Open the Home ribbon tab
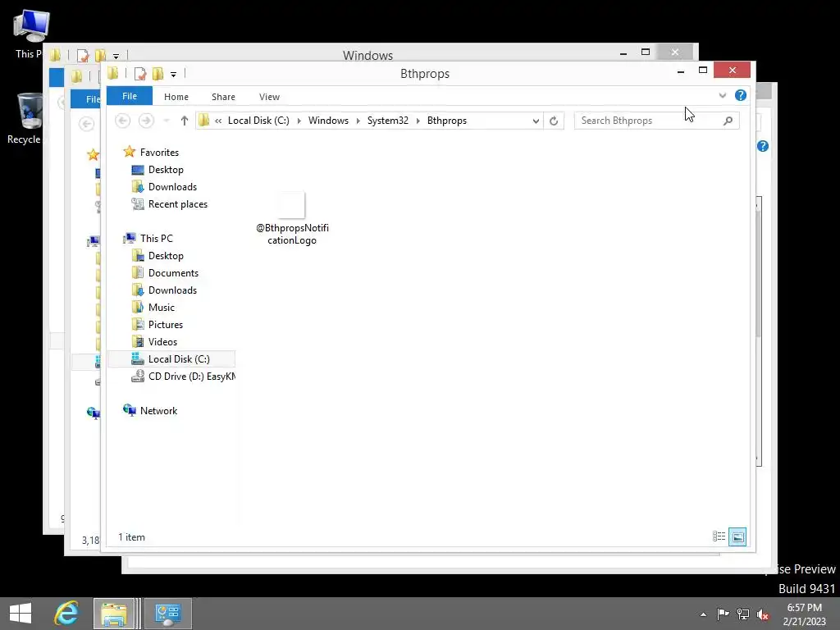The height and width of the screenshot is (630, 840). [x=176, y=97]
